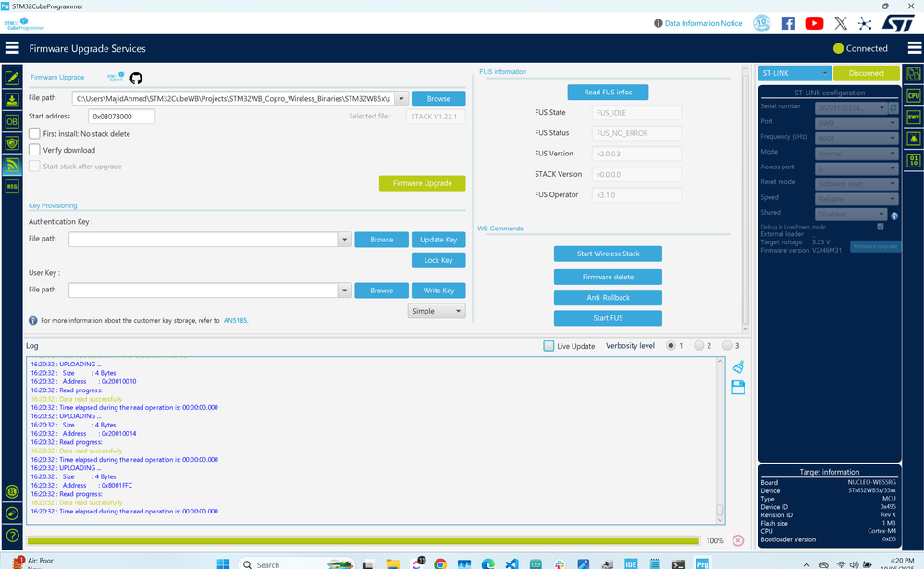Click the GitHub icon beside Firmware Upgrade
Screen dimensions: 924x569
coord(136,78)
